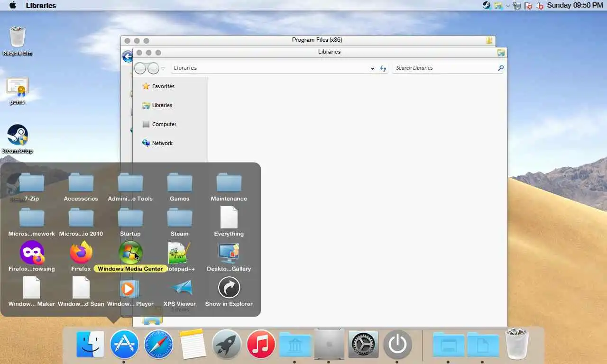
Task: Click the Libraries window back button
Action: 140,69
